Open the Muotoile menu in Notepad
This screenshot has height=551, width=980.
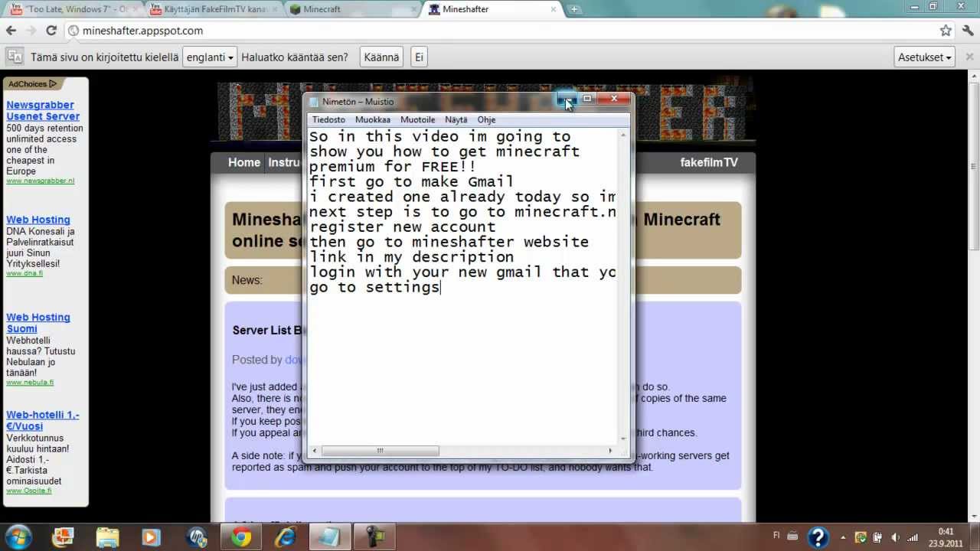[x=418, y=119]
